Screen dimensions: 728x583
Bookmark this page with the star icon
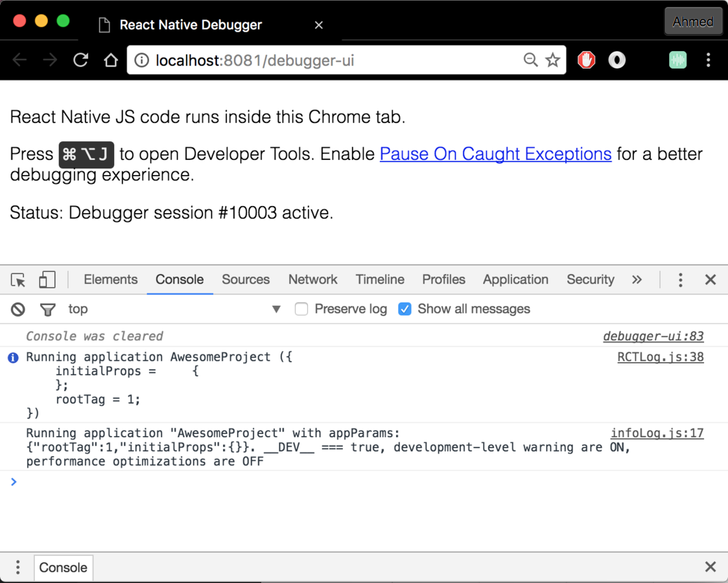tap(552, 60)
